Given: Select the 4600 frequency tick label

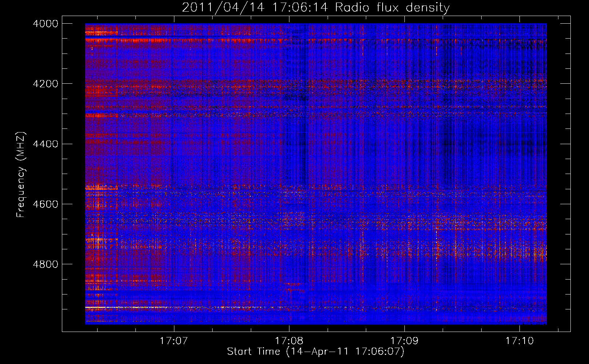Looking at the screenshot, I should pyautogui.click(x=46, y=204).
